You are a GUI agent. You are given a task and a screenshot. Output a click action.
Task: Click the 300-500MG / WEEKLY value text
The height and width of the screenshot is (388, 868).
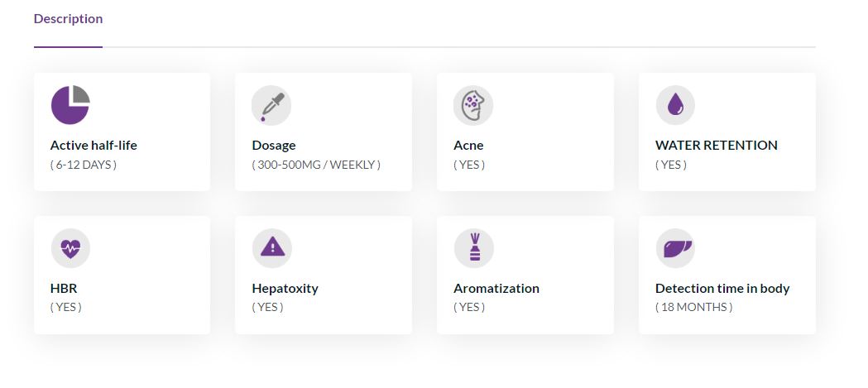coord(316,165)
